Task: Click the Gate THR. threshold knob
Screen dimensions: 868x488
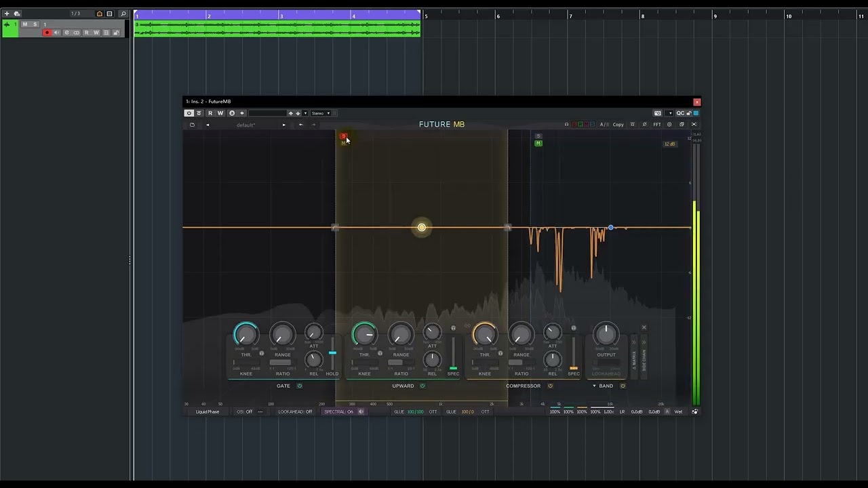Action: pyautogui.click(x=245, y=335)
